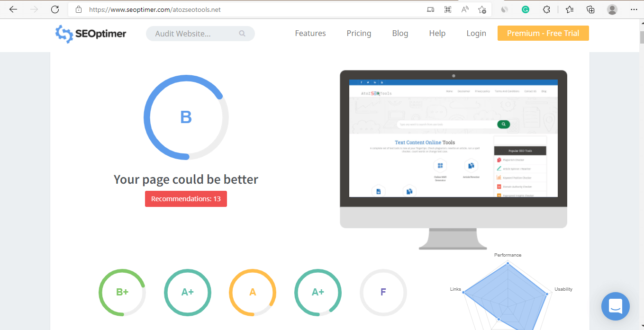Open the Login page
This screenshot has height=330, width=644.
476,33
